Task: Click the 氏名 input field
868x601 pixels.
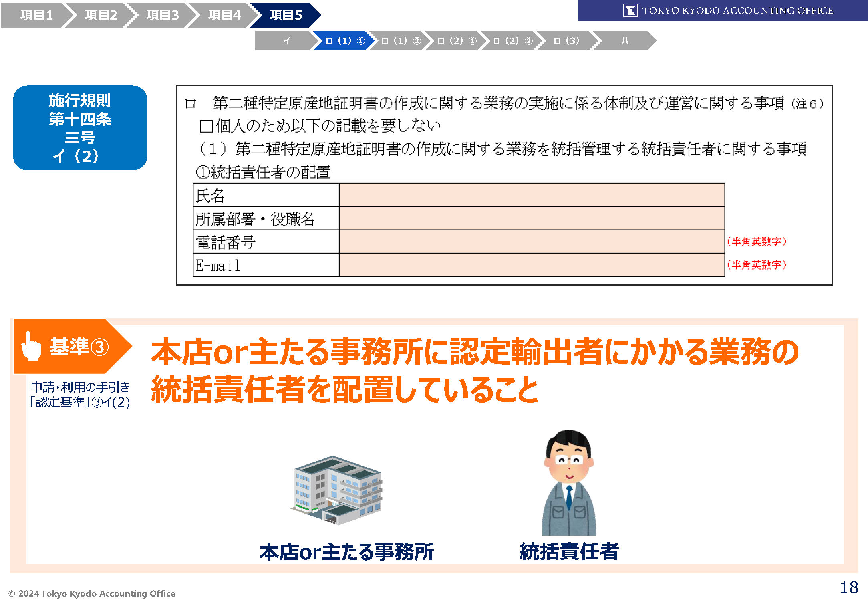Action: pyautogui.click(x=532, y=195)
